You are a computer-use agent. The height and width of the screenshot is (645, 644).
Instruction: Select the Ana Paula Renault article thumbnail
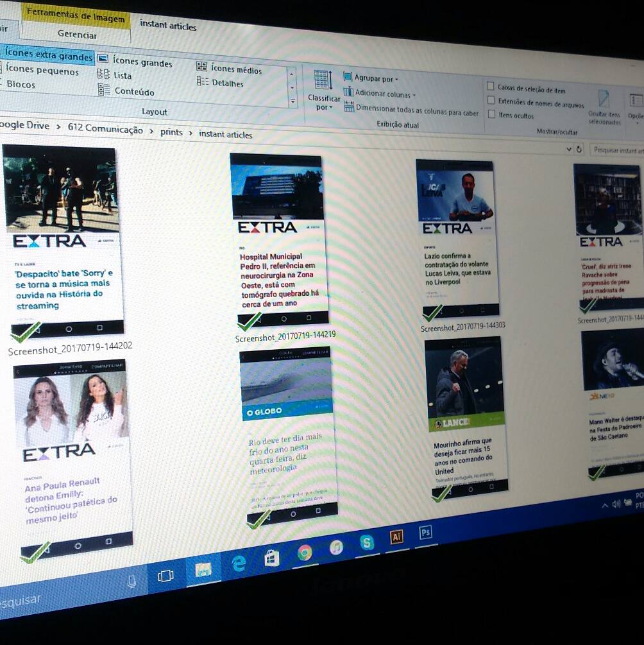(73, 459)
